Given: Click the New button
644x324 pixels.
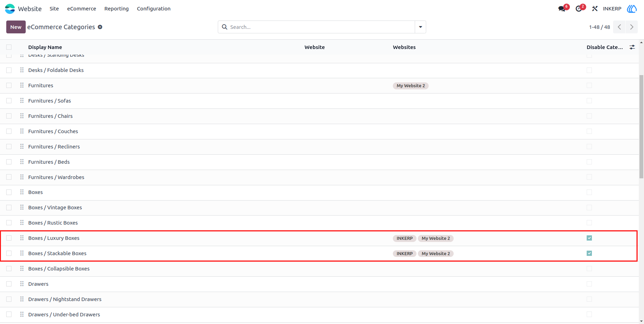Looking at the screenshot, I should [x=16, y=27].
